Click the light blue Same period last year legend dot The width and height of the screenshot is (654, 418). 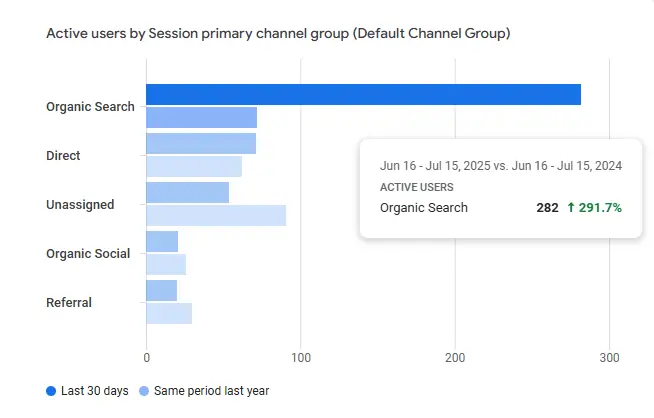(x=146, y=391)
